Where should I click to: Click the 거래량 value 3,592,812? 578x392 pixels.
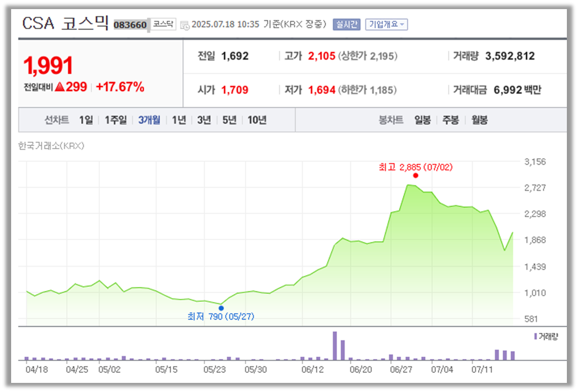(510, 56)
